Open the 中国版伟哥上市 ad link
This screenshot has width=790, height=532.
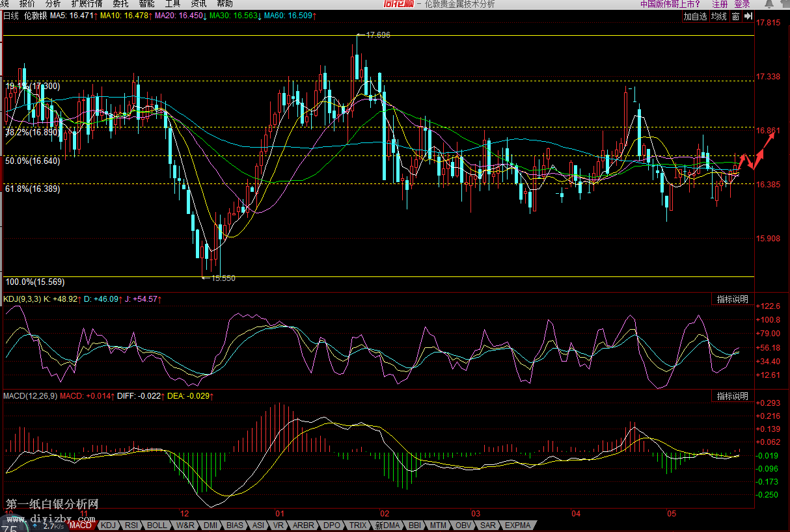pyautogui.click(x=670, y=4)
